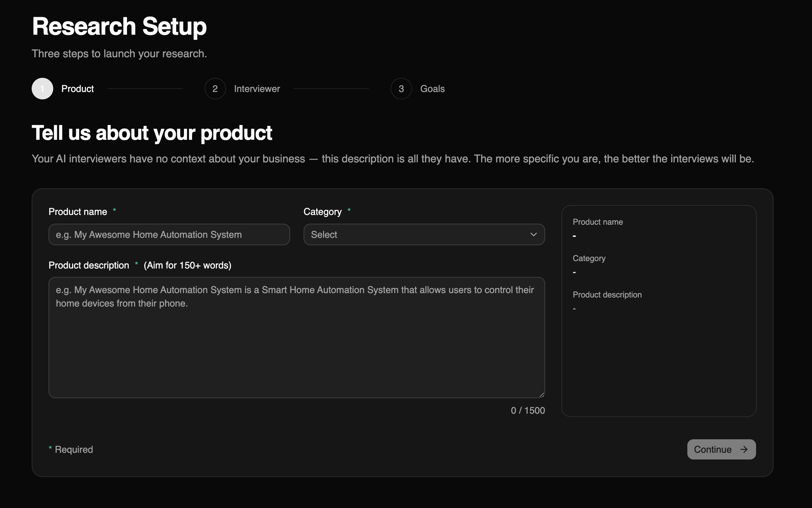Click the Product description summary in preview

pos(607,301)
